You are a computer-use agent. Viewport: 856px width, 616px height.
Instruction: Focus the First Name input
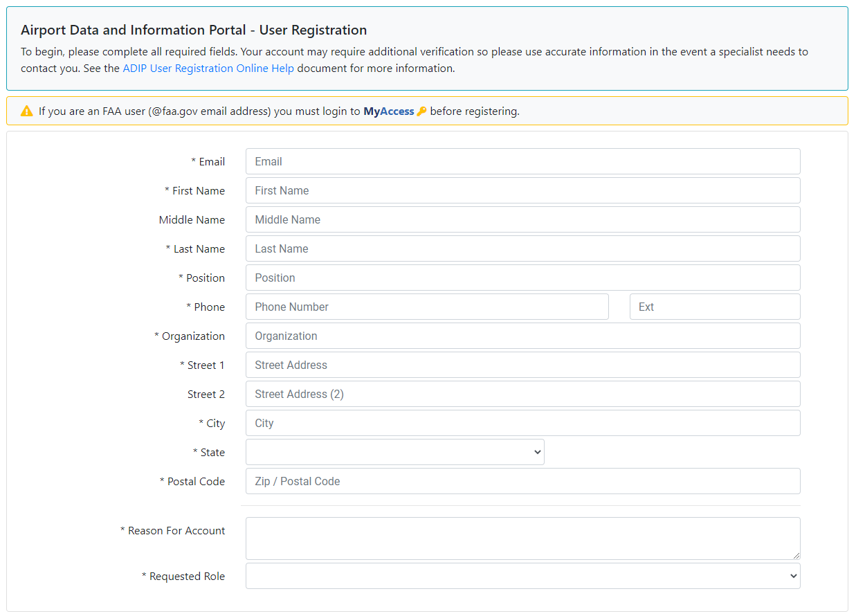pos(522,190)
